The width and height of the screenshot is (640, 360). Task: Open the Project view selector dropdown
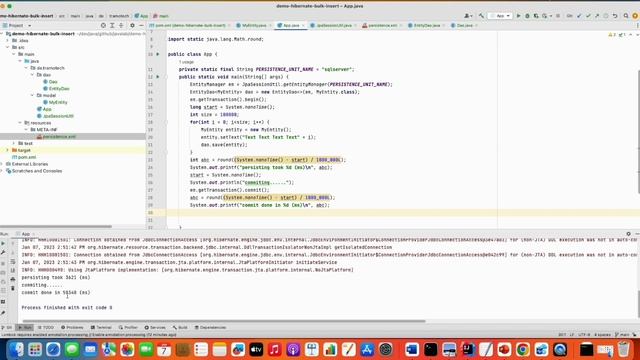[17, 25]
